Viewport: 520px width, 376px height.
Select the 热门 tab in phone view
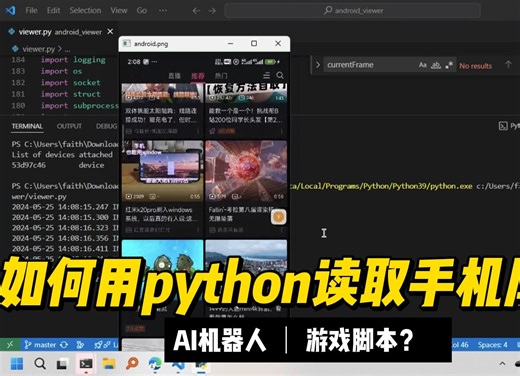221,76
